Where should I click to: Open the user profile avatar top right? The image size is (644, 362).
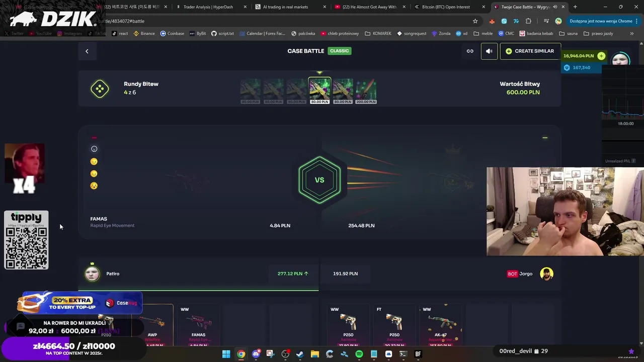[x=621, y=59]
